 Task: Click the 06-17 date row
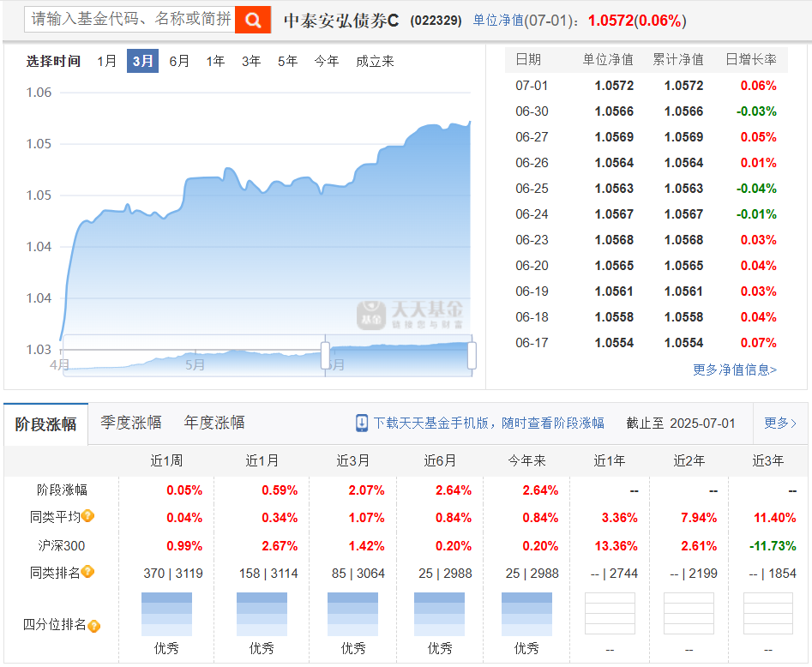(646, 343)
